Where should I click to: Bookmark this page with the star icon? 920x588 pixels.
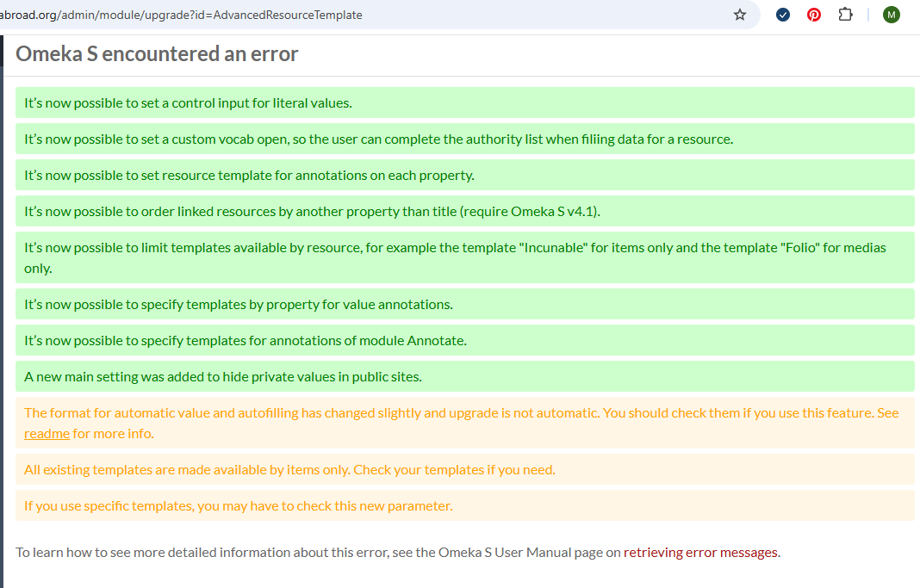coord(740,15)
